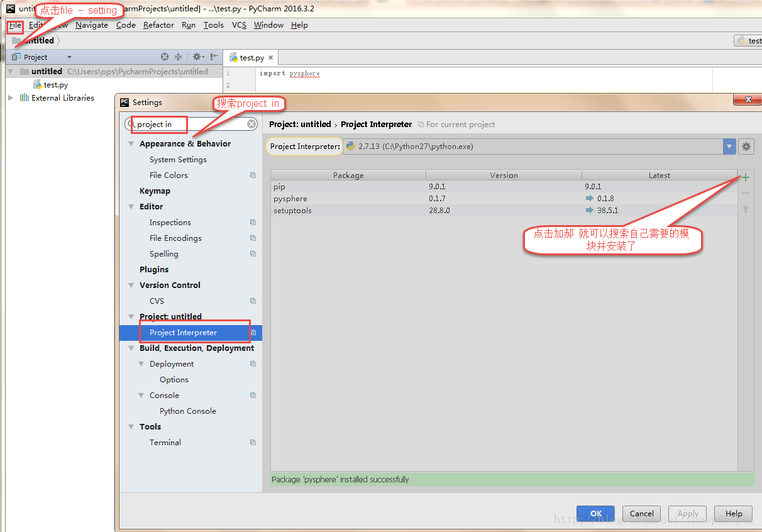Collapse the Appearance & Behavior section

click(x=131, y=144)
